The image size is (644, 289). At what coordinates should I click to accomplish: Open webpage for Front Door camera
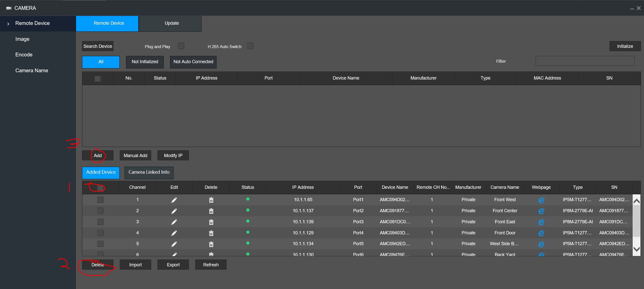point(541,233)
